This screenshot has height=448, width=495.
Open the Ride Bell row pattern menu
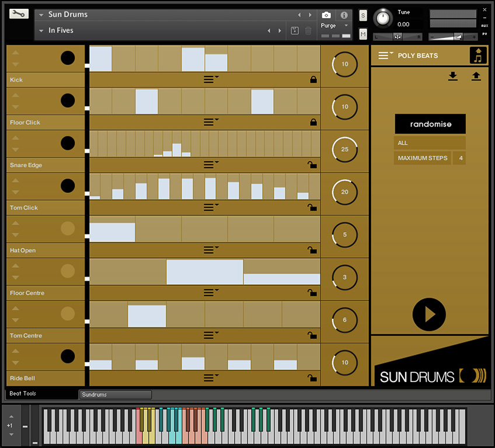tap(211, 377)
